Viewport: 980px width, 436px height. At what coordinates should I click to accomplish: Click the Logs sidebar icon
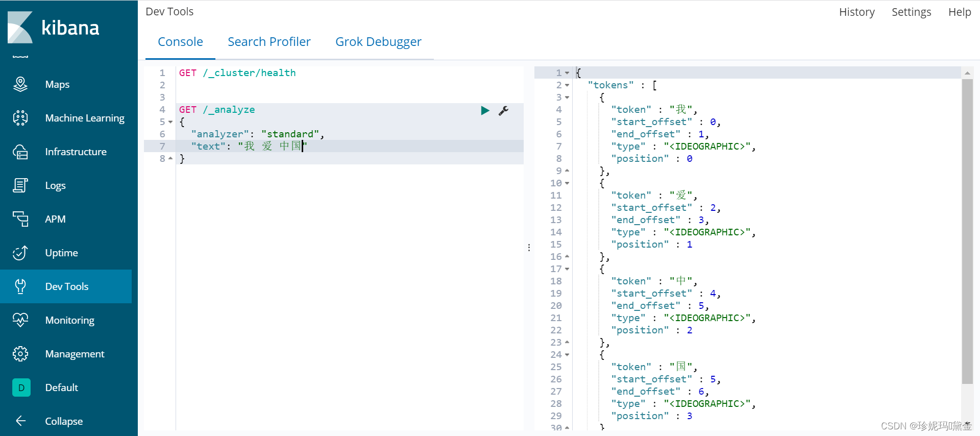click(x=20, y=185)
